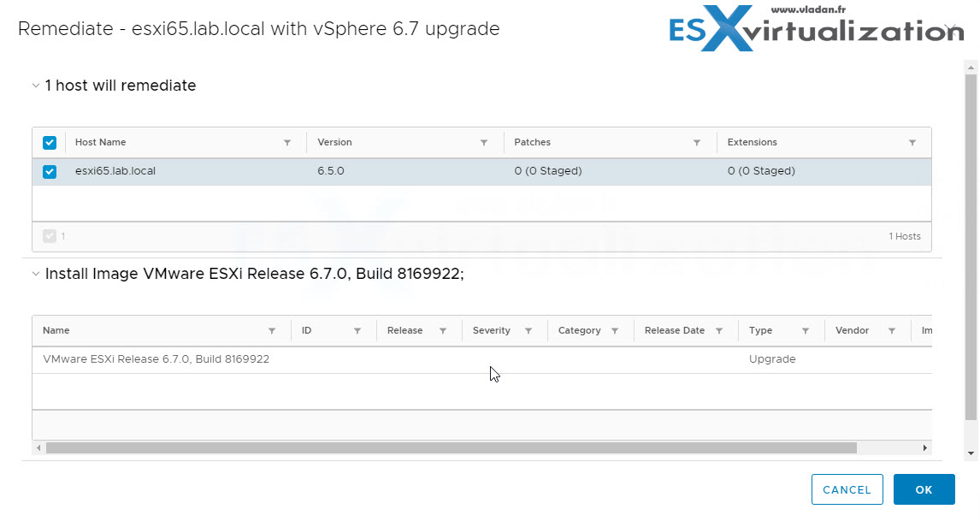This screenshot has width=980, height=521.
Task: Collapse the Install Image VMware ESXi section
Action: click(36, 274)
